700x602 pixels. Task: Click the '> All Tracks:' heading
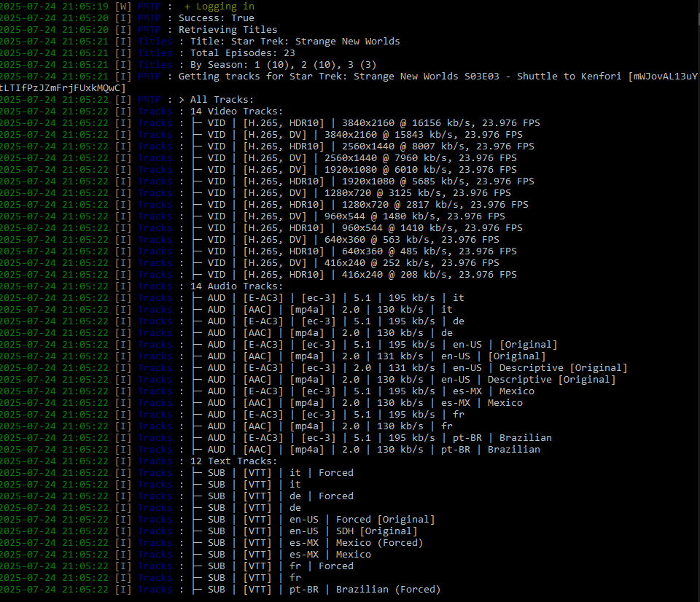coord(216,100)
